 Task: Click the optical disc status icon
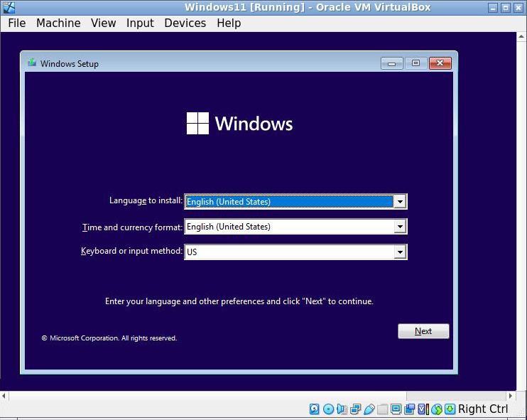click(328, 409)
